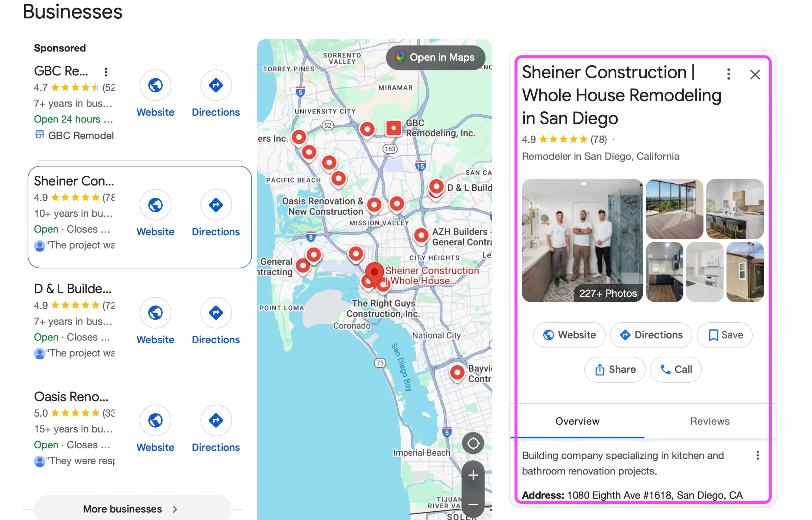
Task: Switch to the Reviews tab
Action: (x=710, y=421)
